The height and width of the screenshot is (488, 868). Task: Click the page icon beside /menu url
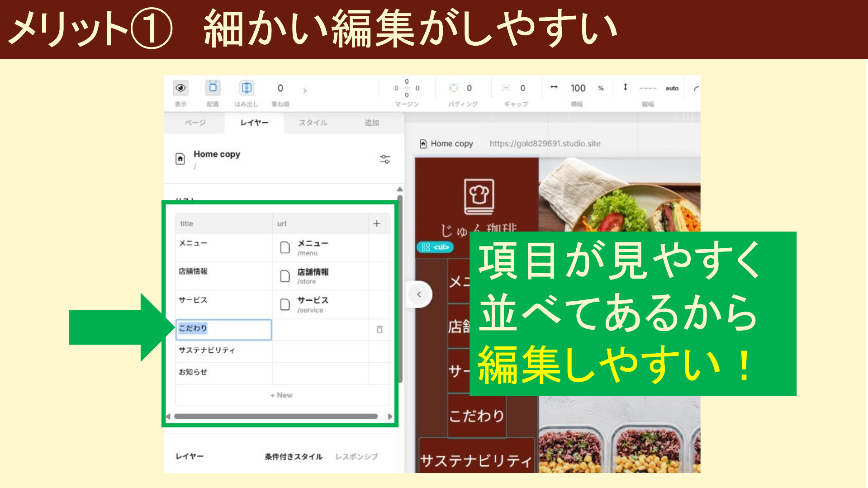pos(285,248)
